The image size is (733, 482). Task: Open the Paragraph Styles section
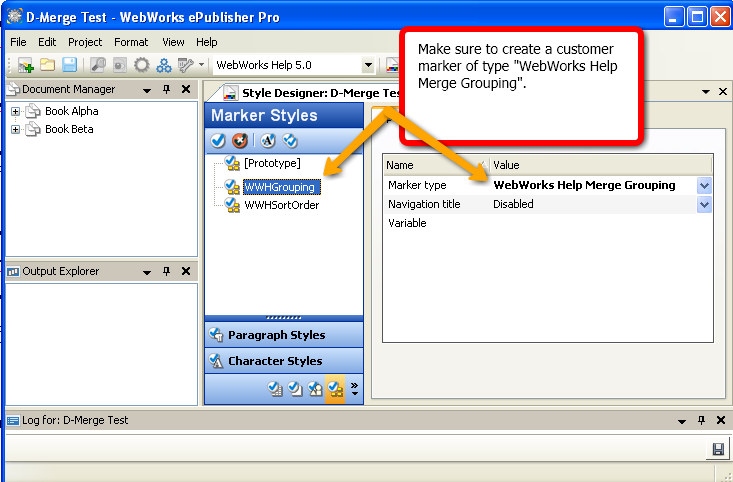[x=276, y=335]
